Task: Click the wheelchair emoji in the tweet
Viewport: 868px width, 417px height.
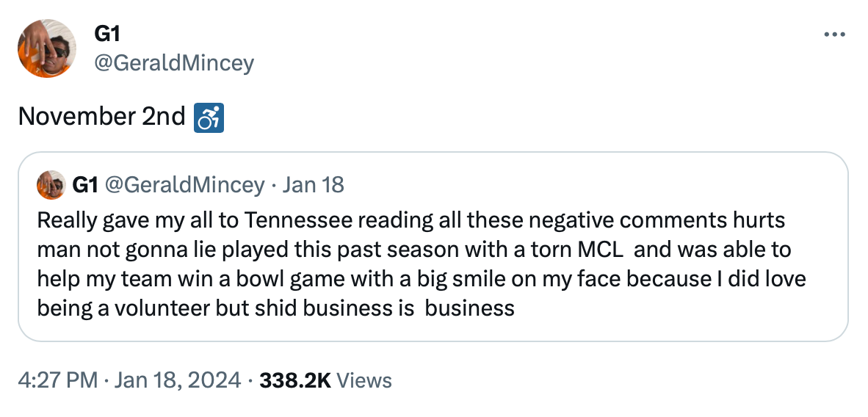Action: tap(208, 117)
